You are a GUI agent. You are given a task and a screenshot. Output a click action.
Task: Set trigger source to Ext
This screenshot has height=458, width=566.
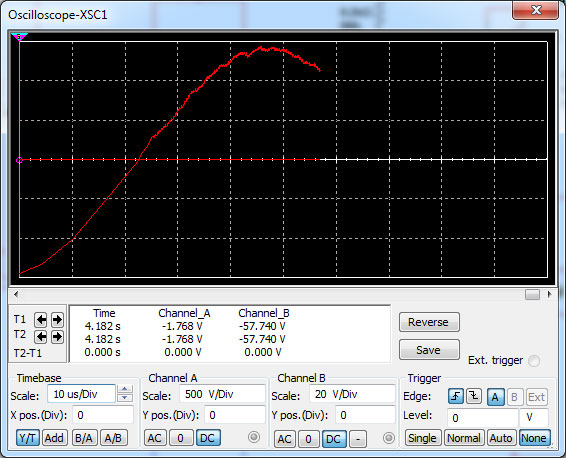(536, 397)
